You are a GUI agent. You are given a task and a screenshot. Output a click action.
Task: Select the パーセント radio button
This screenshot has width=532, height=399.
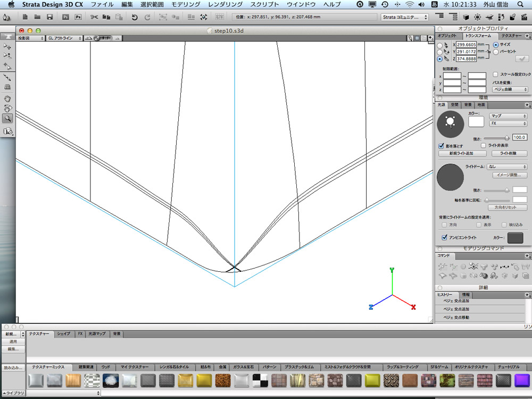pyautogui.click(x=496, y=52)
